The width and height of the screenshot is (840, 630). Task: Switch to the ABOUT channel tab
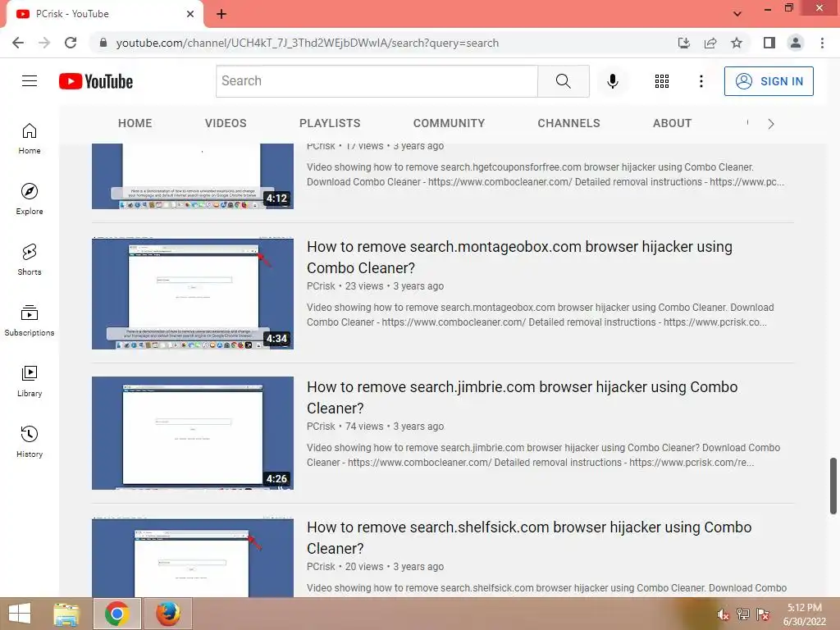point(673,123)
